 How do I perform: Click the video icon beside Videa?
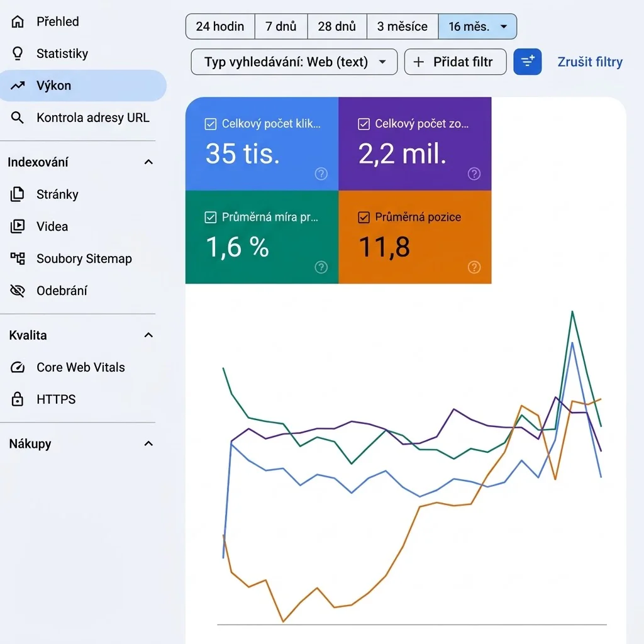17,226
